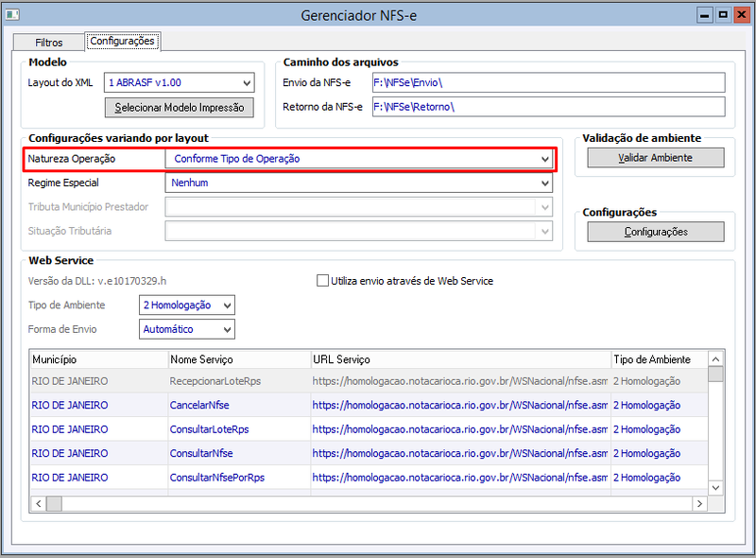Focus the Retorno da NFS-e path field
Screen dimensions: 756x558
click(549, 107)
